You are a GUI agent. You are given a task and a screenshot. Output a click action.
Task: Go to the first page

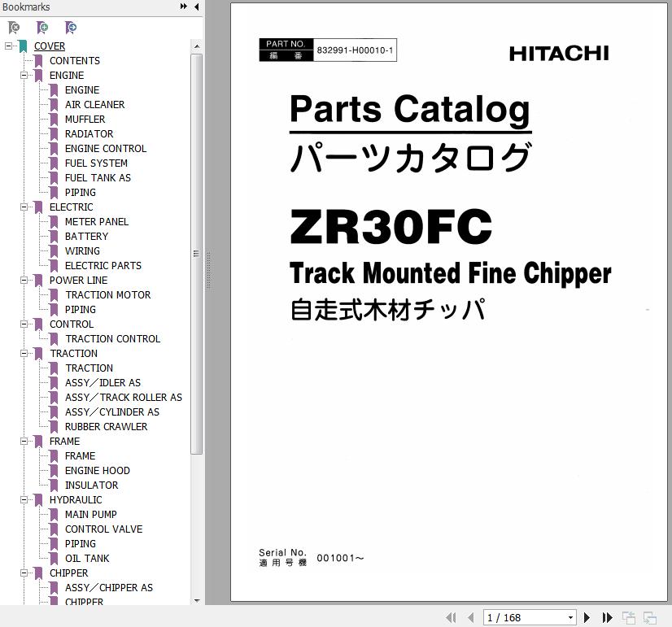click(451, 617)
